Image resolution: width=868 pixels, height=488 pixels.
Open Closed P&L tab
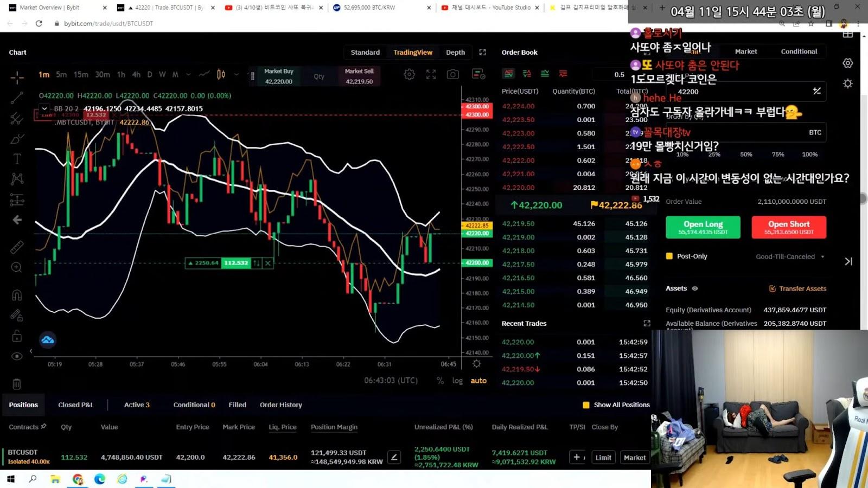coord(76,404)
